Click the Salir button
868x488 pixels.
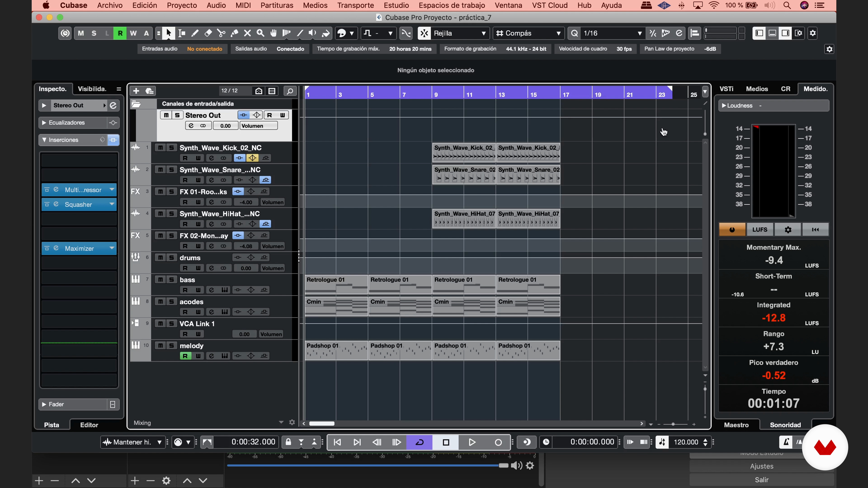click(762, 480)
